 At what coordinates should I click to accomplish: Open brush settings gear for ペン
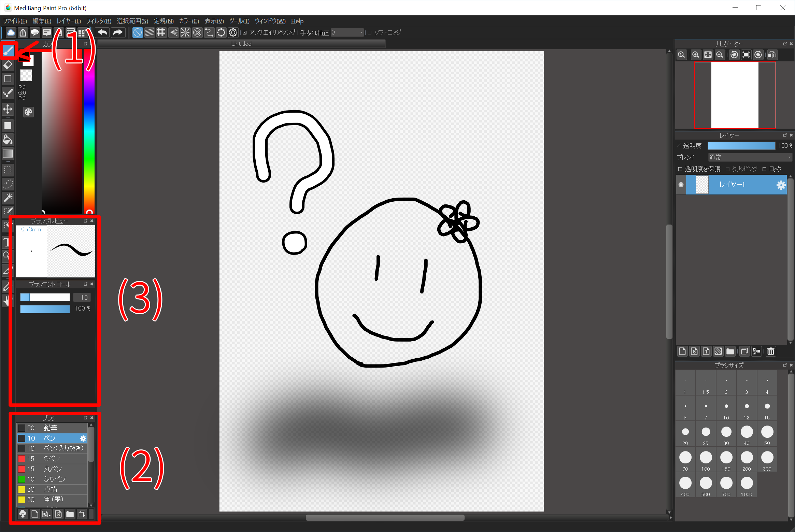[x=83, y=438]
